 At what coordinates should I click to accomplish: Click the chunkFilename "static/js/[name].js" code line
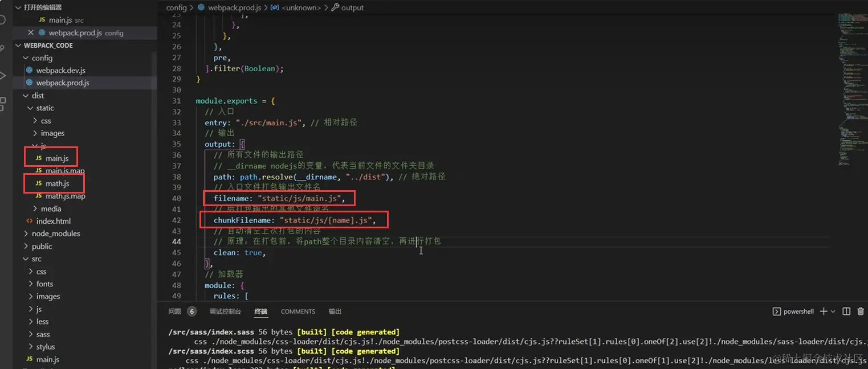coord(295,220)
